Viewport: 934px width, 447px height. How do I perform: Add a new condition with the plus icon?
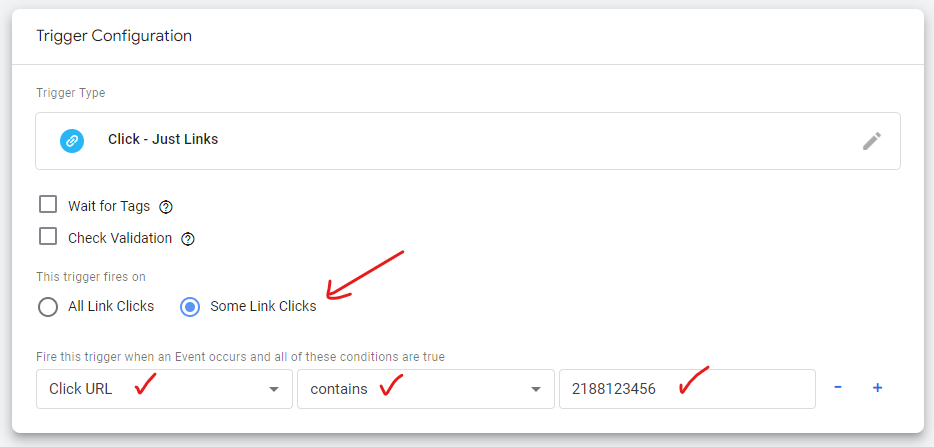pos(877,387)
